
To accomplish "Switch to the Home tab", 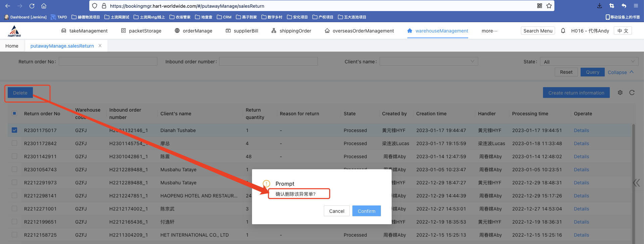I will tap(12, 46).
